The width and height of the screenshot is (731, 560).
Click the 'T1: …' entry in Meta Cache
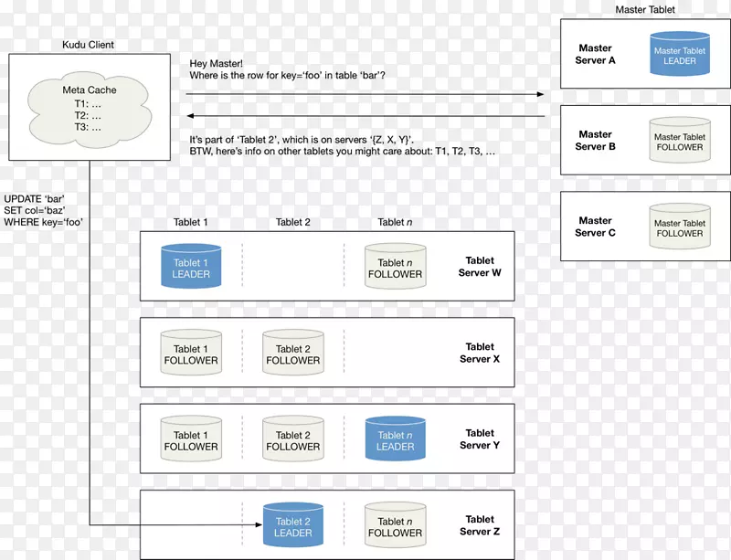[x=88, y=104]
